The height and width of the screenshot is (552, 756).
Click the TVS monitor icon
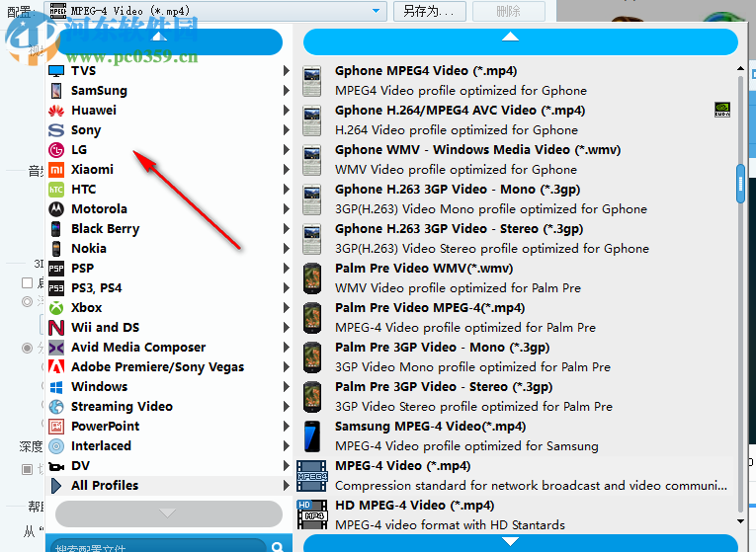click(x=56, y=71)
